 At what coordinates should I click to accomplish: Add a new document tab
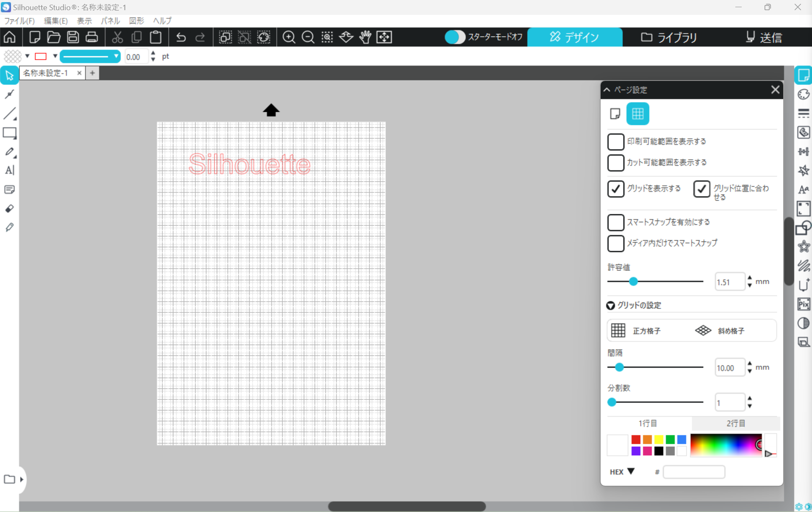(92, 73)
